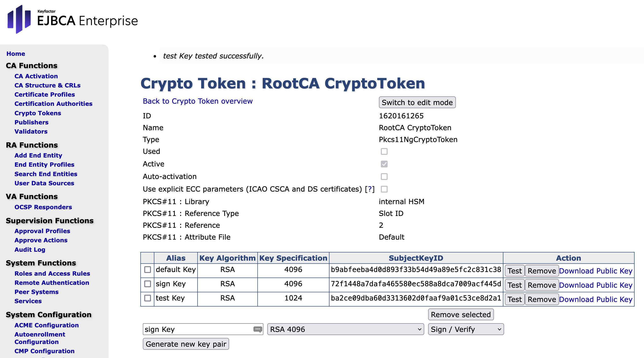The width and height of the screenshot is (644, 358).
Task: Open Crypto Tokens in sidebar
Action: [37, 113]
